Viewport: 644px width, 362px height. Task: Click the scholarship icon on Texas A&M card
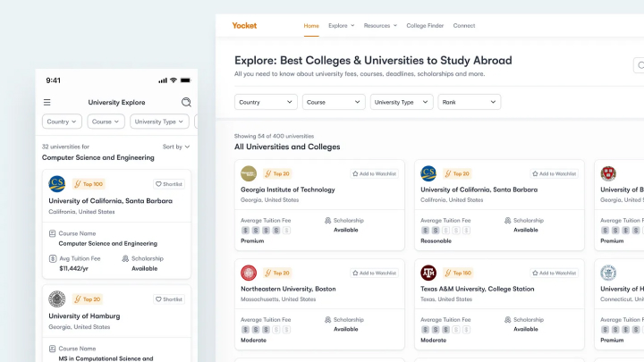508,320
